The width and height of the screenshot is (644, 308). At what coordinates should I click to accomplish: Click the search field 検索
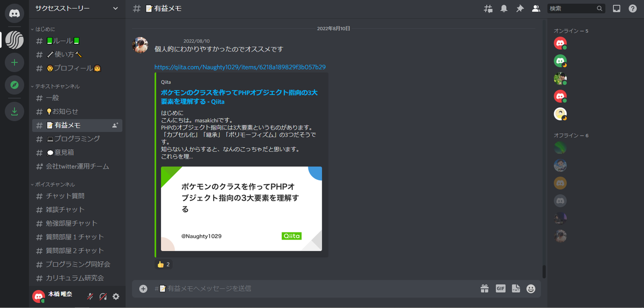[576, 8]
